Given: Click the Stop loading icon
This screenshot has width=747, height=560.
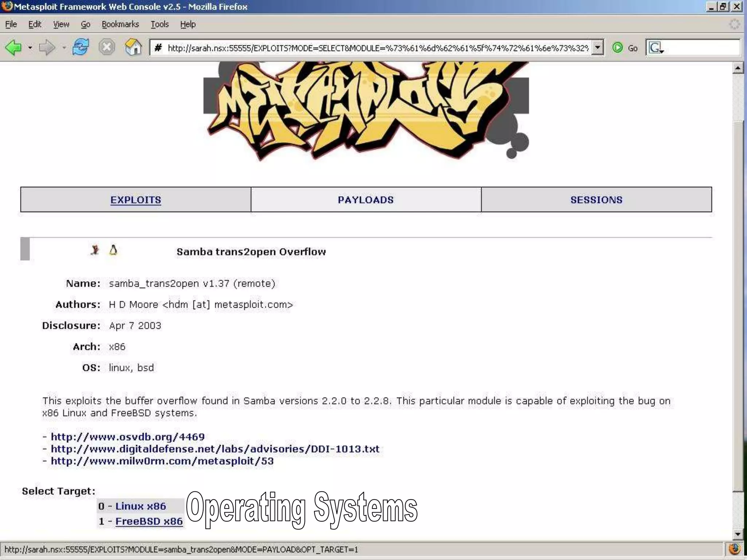Looking at the screenshot, I should click(x=107, y=47).
